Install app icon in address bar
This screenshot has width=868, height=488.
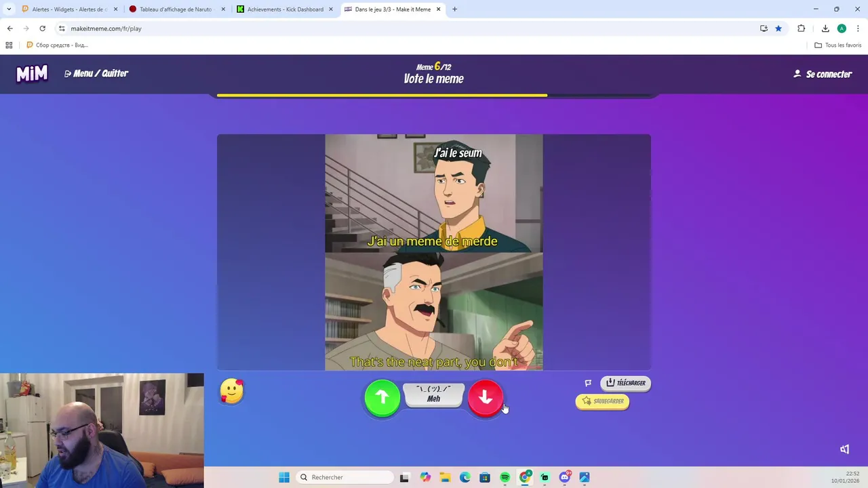(764, 28)
